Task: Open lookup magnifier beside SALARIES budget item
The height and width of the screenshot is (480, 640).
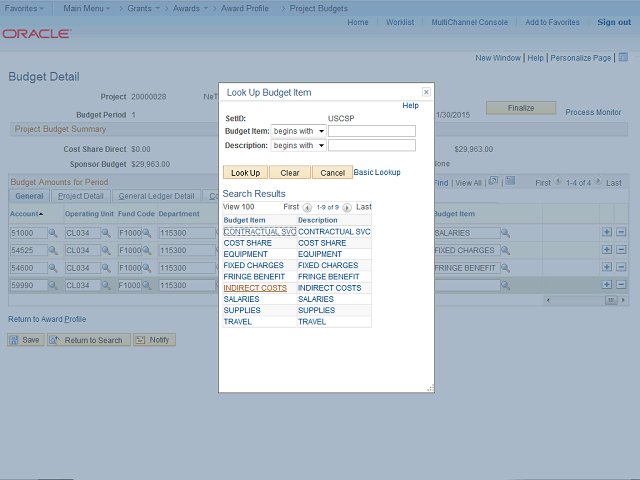Action: 505,233
